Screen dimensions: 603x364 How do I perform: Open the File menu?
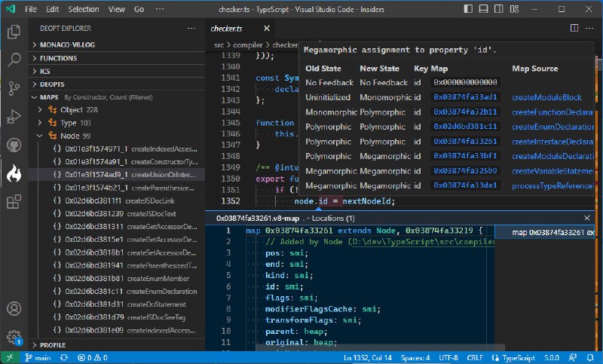tap(31, 9)
